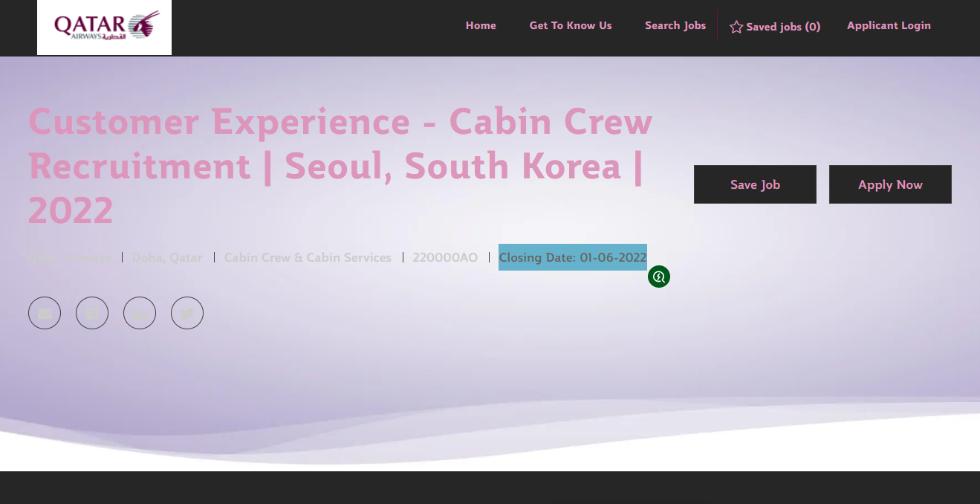980x504 pixels.
Task: Click the Save Job button
Action: click(x=755, y=184)
